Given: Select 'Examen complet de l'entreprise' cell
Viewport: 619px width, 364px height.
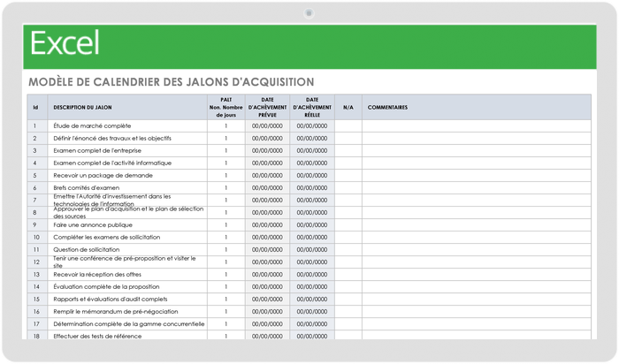Looking at the screenshot, I should (127, 151).
